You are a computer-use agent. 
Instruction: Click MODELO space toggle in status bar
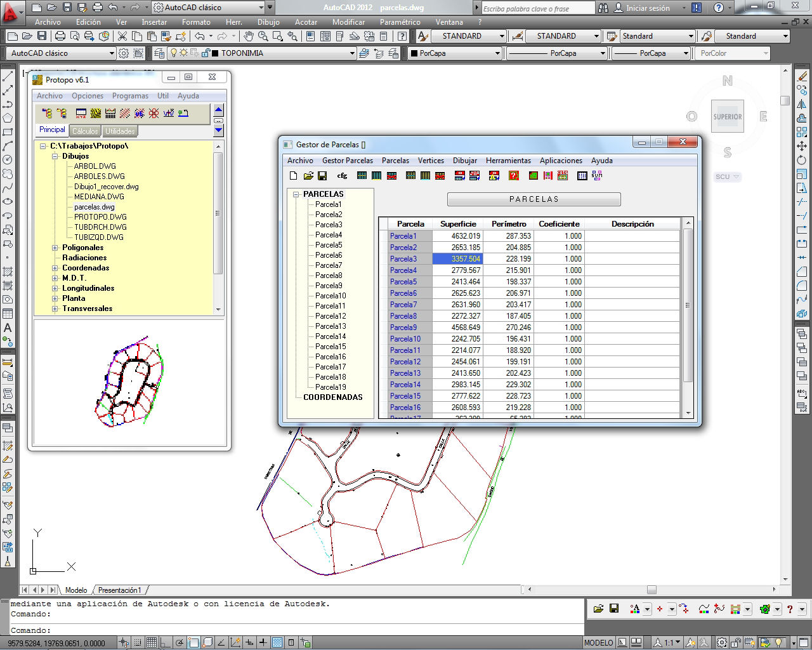[598, 642]
